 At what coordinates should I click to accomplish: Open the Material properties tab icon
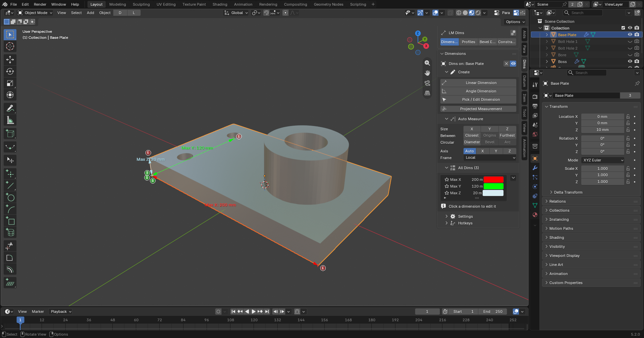(535, 215)
